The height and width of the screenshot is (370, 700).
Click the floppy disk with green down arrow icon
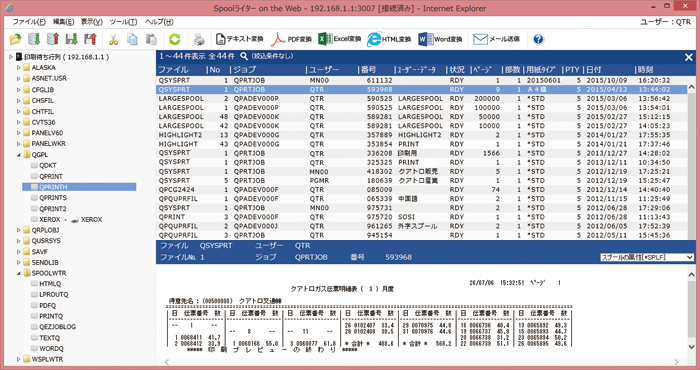coord(72,39)
